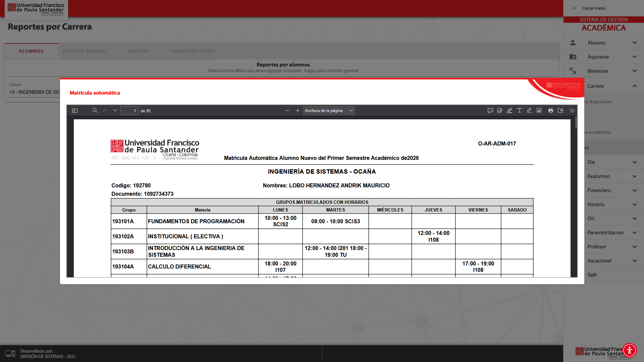Image resolution: width=644 pixels, height=362 pixels.
Task: Toggle the PDF viewer sidebar panel
Action: [x=75, y=111]
